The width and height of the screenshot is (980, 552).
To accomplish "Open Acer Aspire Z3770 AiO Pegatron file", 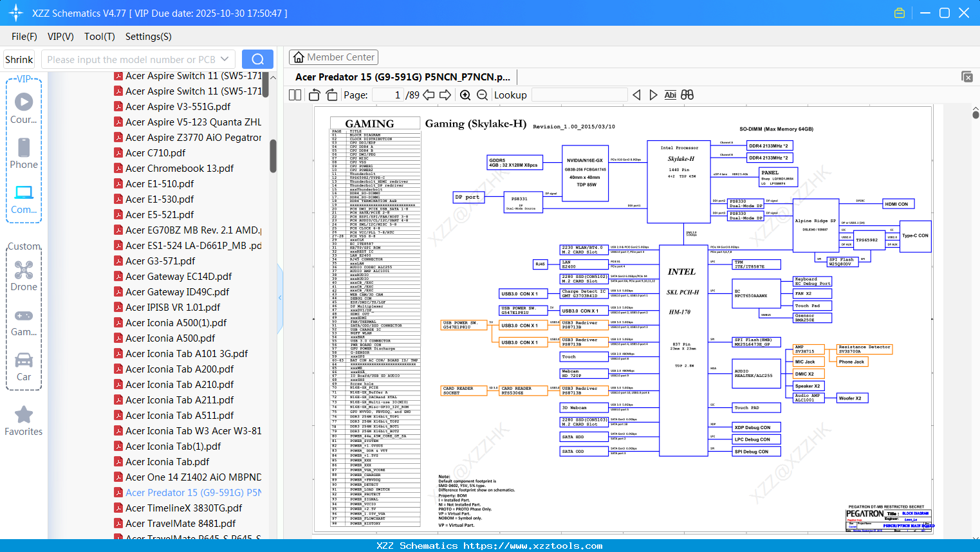I will (x=188, y=138).
